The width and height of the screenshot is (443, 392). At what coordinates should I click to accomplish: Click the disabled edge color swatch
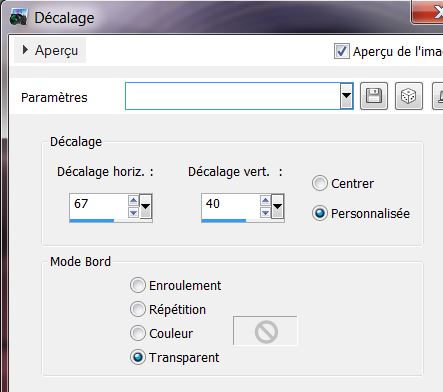[265, 331]
